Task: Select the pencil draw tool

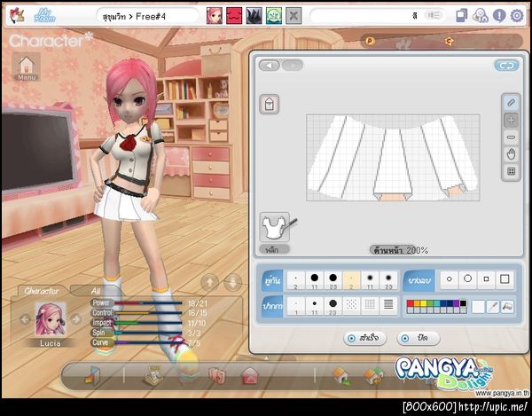Action: 511,103
